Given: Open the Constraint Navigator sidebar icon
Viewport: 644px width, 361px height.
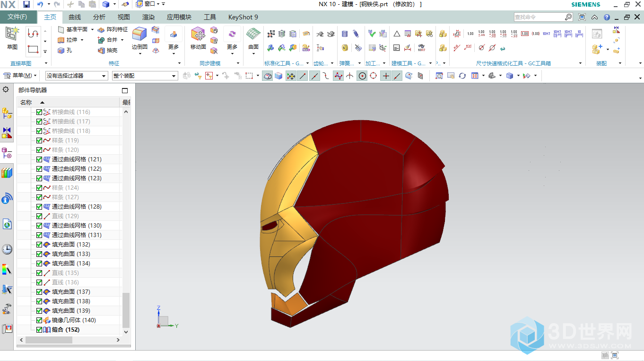Looking at the screenshot, I should (x=7, y=133).
